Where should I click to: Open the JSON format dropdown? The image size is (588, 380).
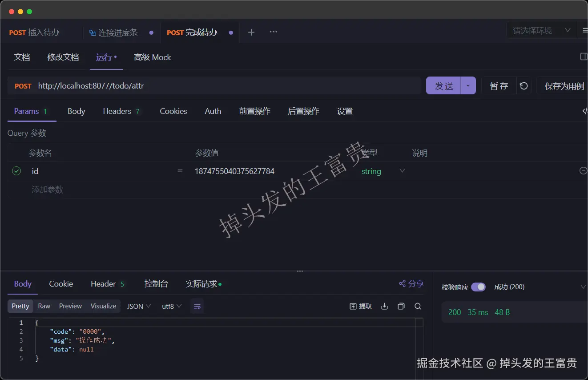pyautogui.click(x=139, y=306)
